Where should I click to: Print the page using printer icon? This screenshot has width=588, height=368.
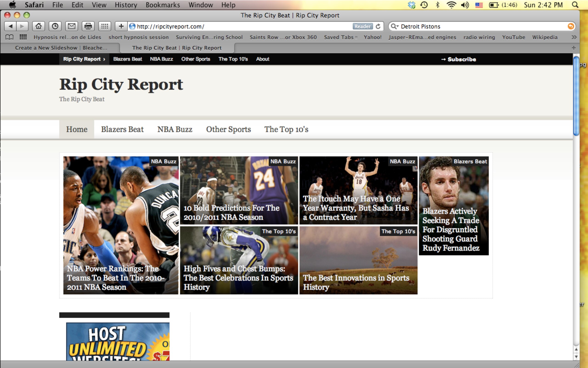88,26
